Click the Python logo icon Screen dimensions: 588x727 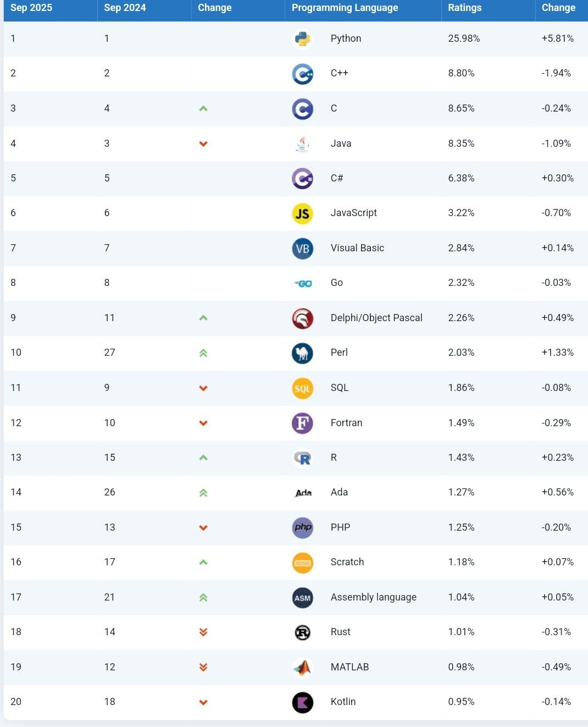point(302,39)
